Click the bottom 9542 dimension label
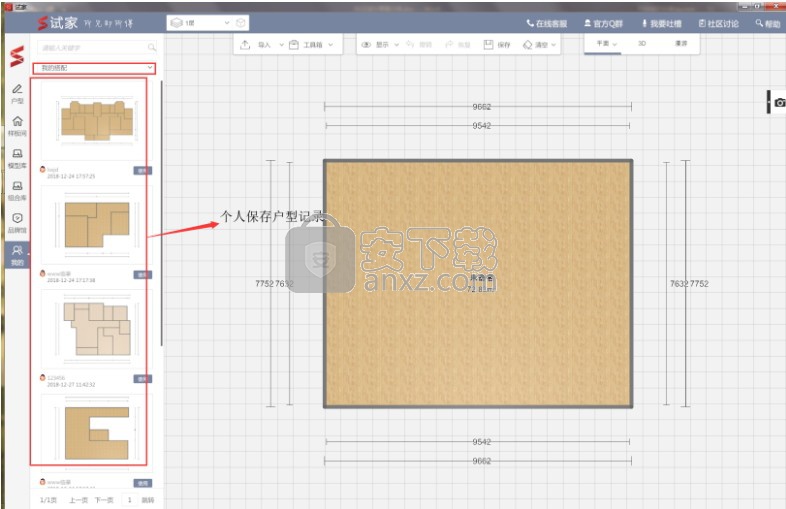This screenshot has height=509, width=786. [x=481, y=442]
